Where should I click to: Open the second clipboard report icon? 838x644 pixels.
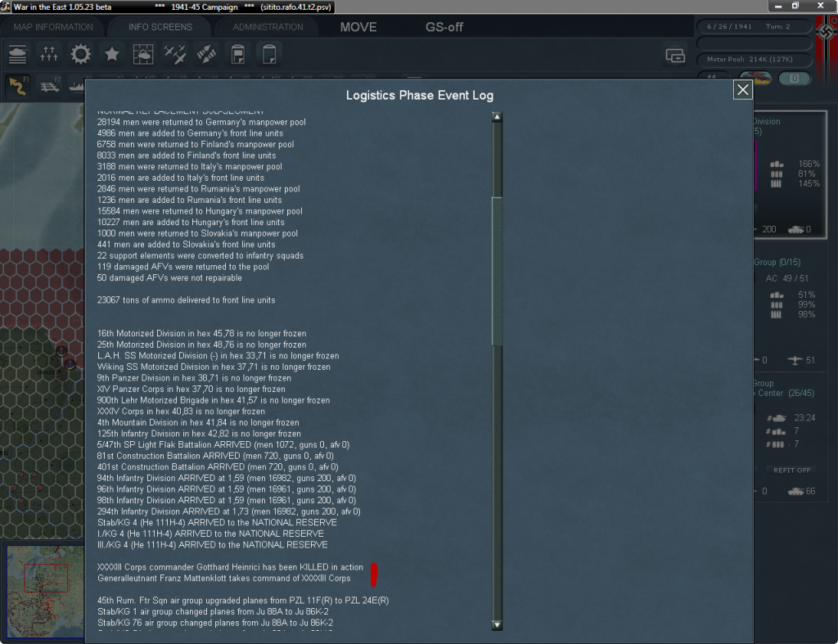click(269, 55)
